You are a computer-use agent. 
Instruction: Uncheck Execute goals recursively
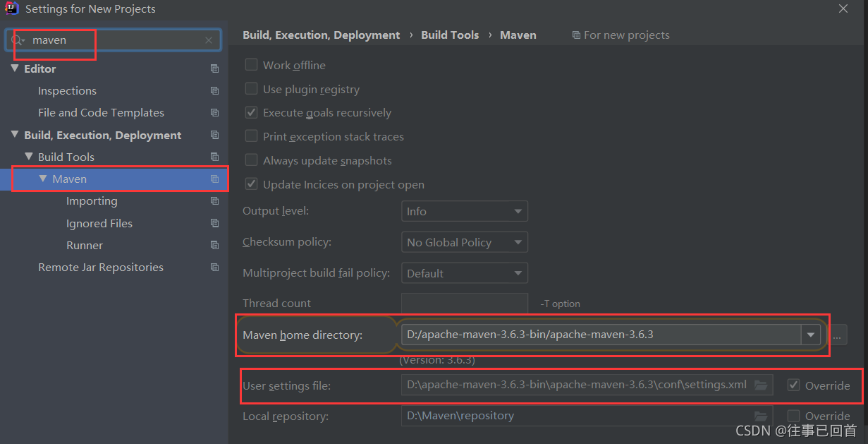(x=251, y=112)
